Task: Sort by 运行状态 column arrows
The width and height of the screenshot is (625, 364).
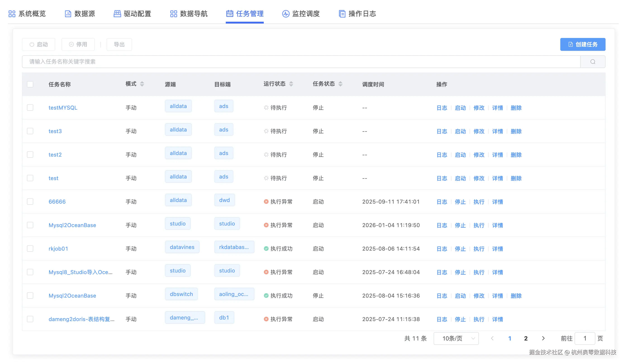Action: tap(291, 84)
